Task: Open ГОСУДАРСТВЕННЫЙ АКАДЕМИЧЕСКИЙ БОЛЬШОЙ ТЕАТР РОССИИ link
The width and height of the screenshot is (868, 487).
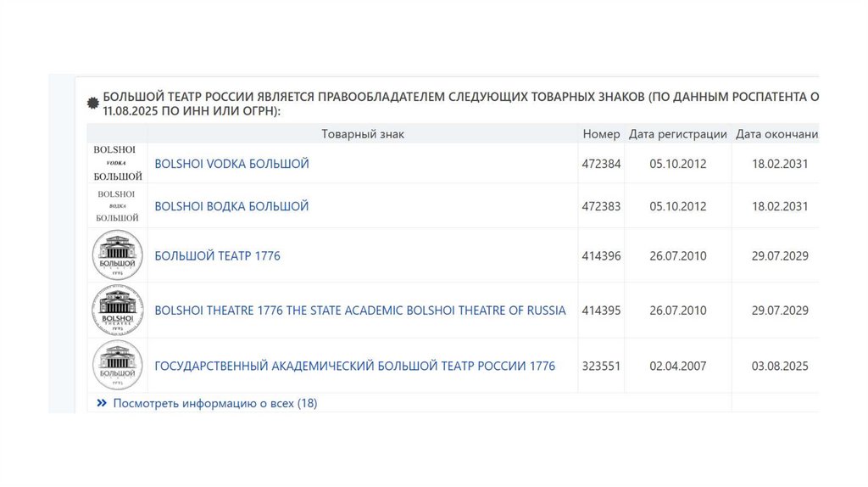Action: click(354, 367)
